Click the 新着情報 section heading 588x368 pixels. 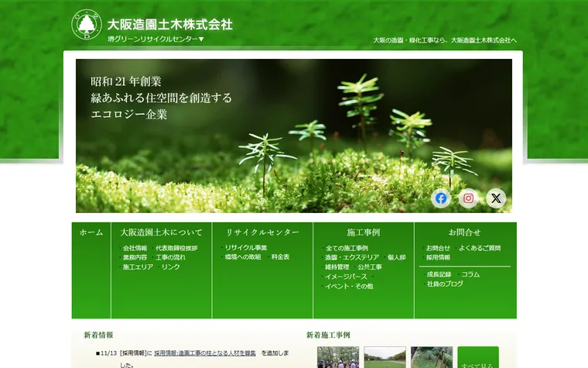click(x=98, y=335)
